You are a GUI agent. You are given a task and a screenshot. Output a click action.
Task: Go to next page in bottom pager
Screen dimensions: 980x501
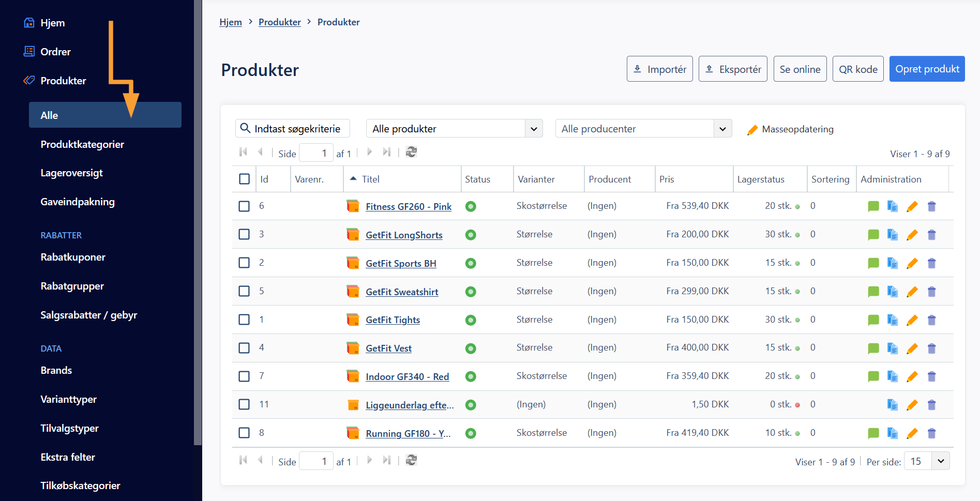pos(369,460)
